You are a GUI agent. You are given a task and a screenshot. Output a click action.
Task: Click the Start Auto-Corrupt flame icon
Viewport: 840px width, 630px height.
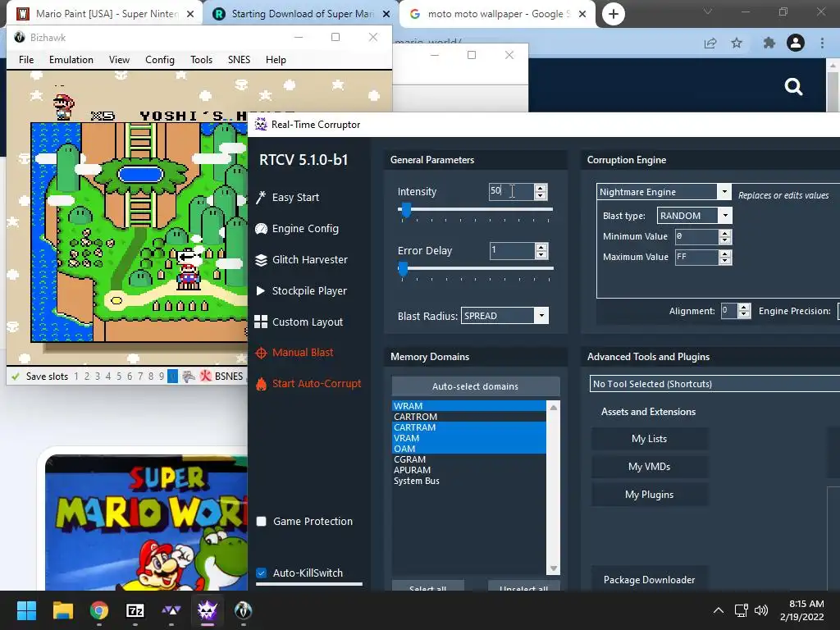(x=261, y=384)
